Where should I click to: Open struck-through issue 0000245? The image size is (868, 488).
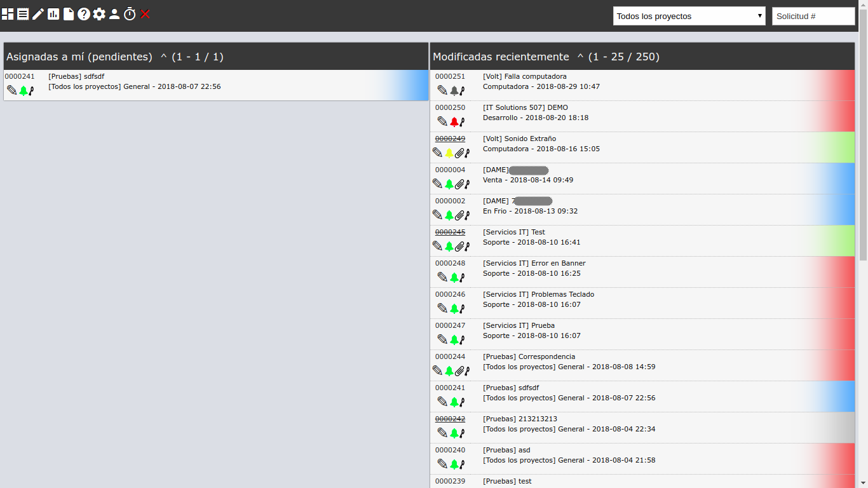point(450,232)
